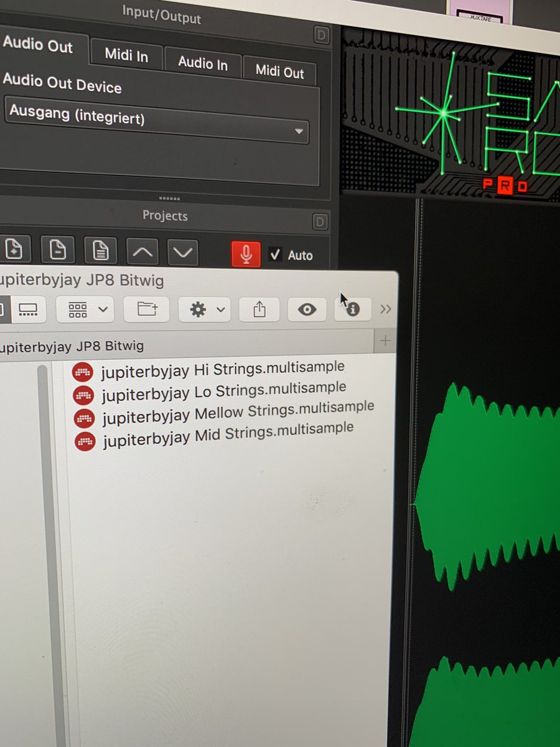This screenshot has height=747, width=560.
Task: Click the upper green waveform display
Action: (488, 486)
